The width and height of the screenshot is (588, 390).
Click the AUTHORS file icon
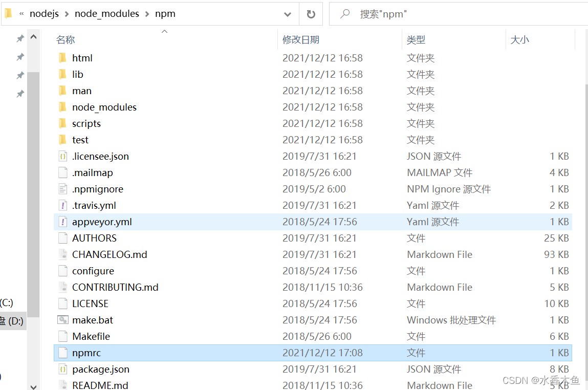(62, 238)
